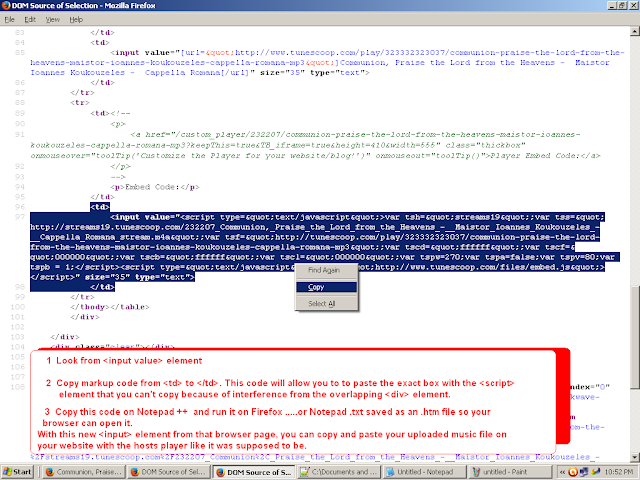Open the Help menu
This screenshot has height=480, width=640.
click(x=76, y=20)
